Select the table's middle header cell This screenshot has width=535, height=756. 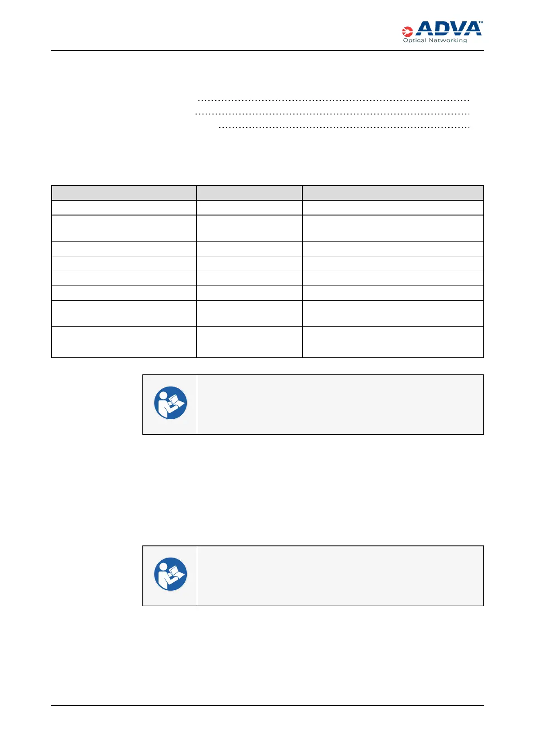coord(249,193)
